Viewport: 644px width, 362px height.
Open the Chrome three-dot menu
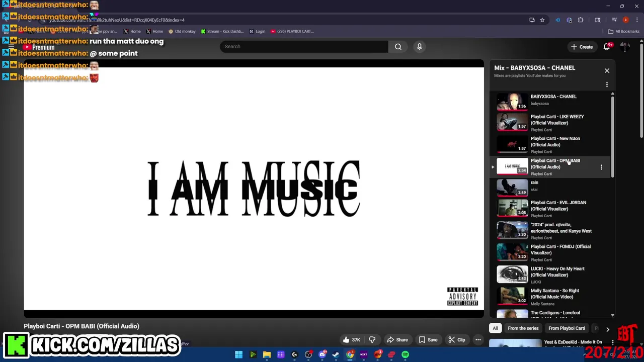coord(637,20)
